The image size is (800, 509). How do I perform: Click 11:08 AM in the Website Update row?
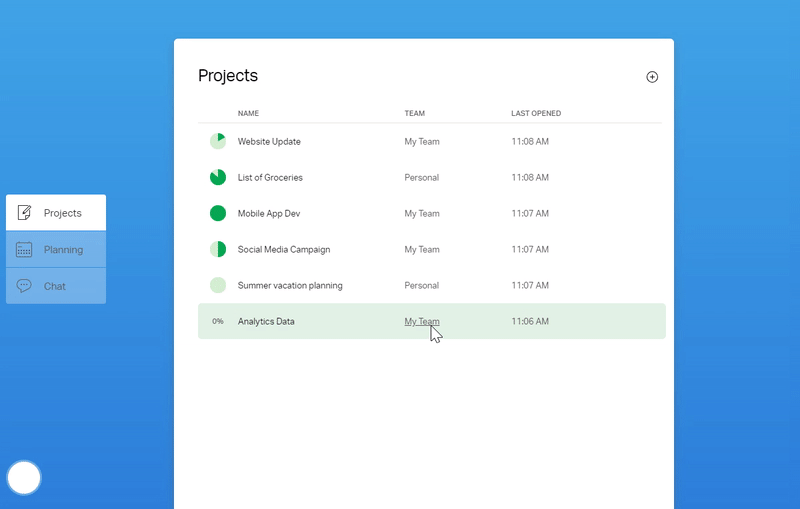(530, 142)
